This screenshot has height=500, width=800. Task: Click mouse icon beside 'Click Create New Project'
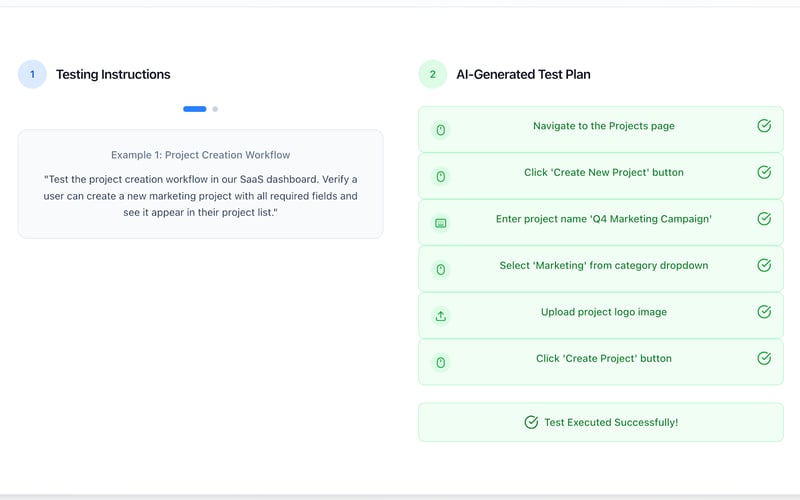point(441,177)
